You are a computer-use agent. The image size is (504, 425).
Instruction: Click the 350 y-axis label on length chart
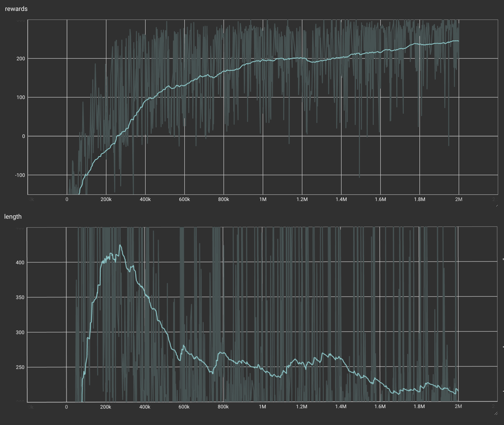20,298
